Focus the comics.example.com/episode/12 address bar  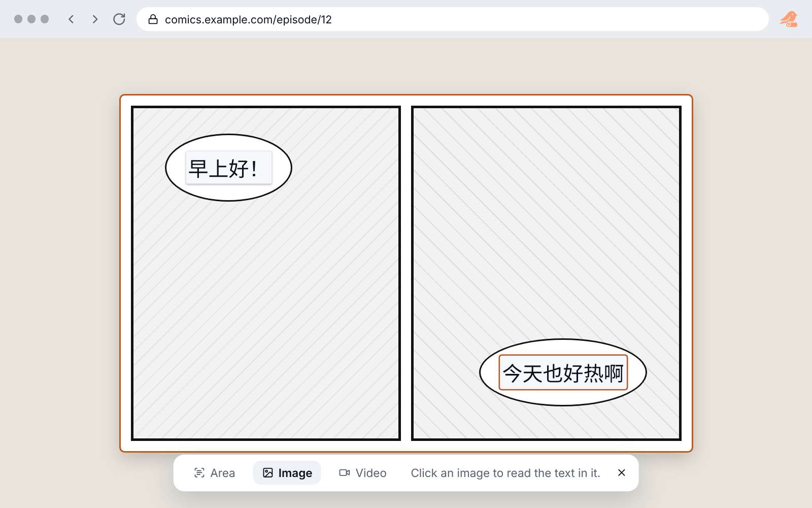pos(453,19)
